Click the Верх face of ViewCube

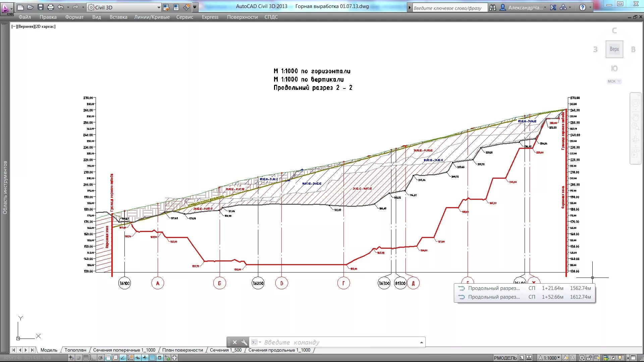614,49
